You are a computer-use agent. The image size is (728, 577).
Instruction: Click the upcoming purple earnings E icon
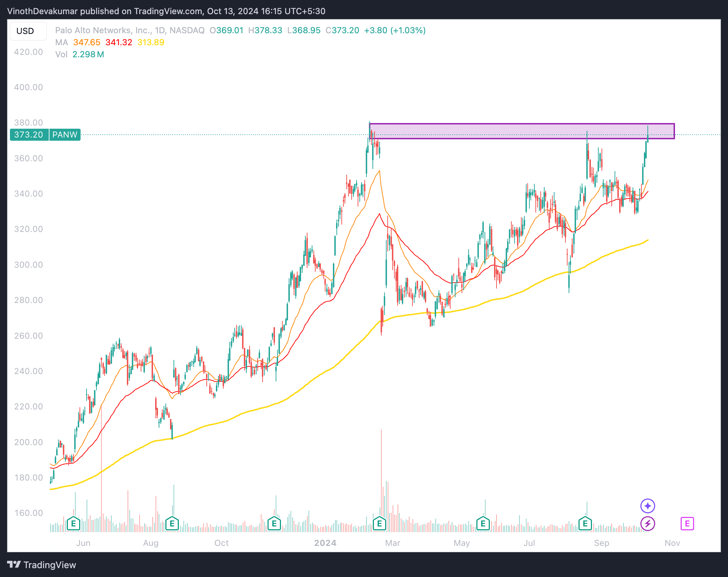[687, 523]
